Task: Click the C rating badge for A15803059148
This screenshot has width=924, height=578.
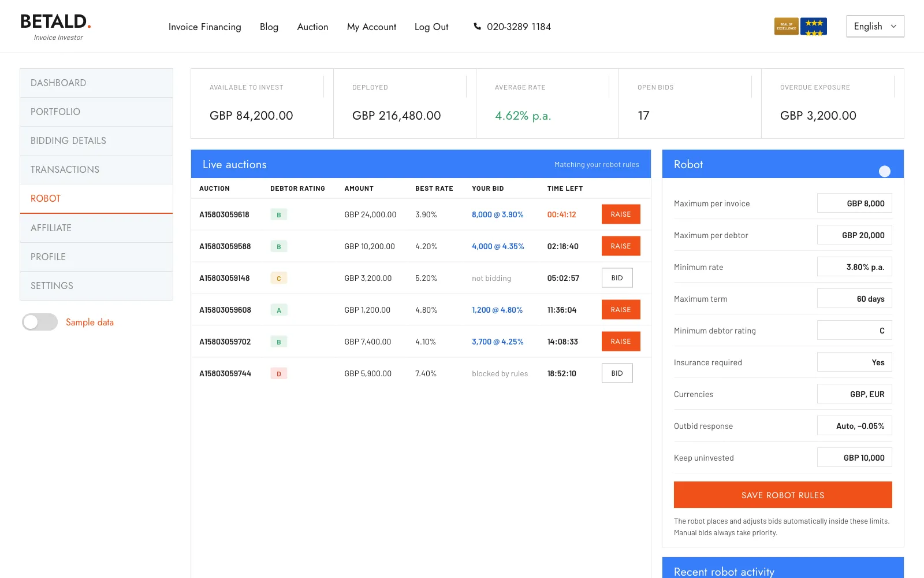Action: click(x=279, y=278)
